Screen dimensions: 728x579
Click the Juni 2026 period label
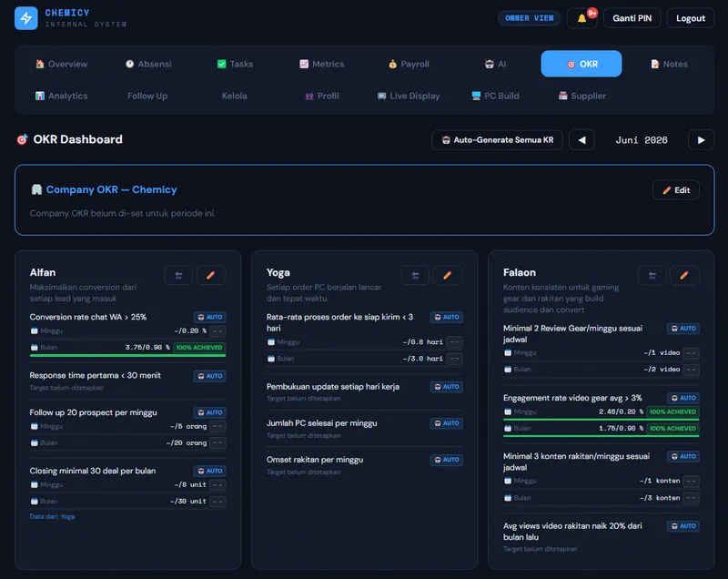pyautogui.click(x=642, y=140)
